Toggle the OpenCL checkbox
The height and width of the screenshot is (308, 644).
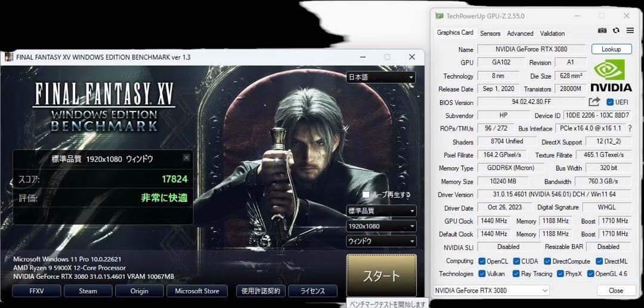point(482,261)
